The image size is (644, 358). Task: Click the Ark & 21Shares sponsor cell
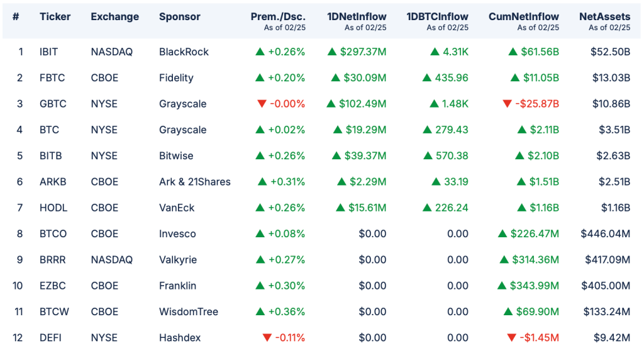click(x=194, y=182)
